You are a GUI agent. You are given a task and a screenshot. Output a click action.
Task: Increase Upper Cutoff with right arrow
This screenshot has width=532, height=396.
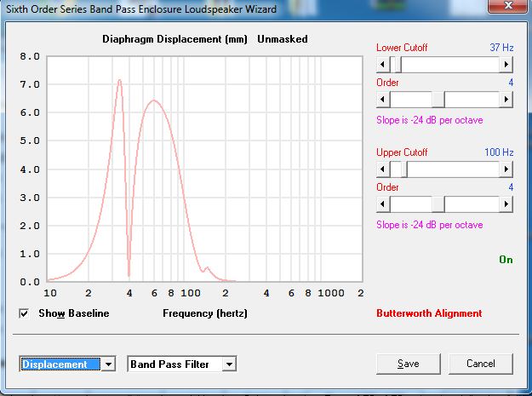pyautogui.click(x=506, y=169)
